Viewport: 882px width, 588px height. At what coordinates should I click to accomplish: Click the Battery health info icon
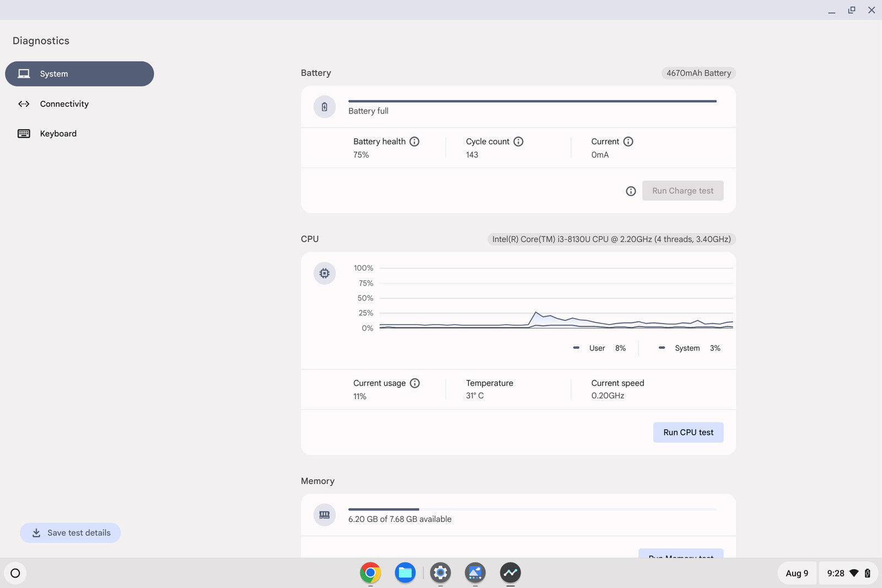tap(415, 142)
